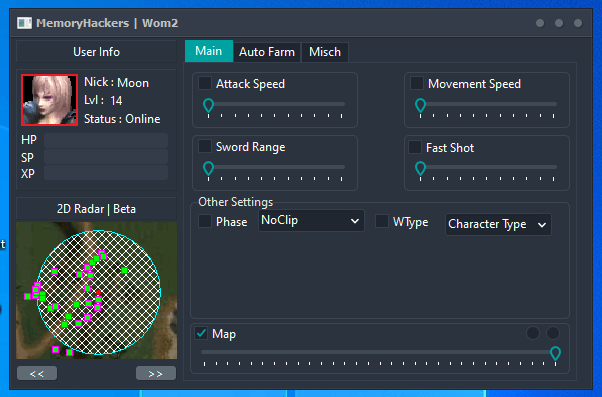Enable the Sword Range checkbox

point(205,146)
